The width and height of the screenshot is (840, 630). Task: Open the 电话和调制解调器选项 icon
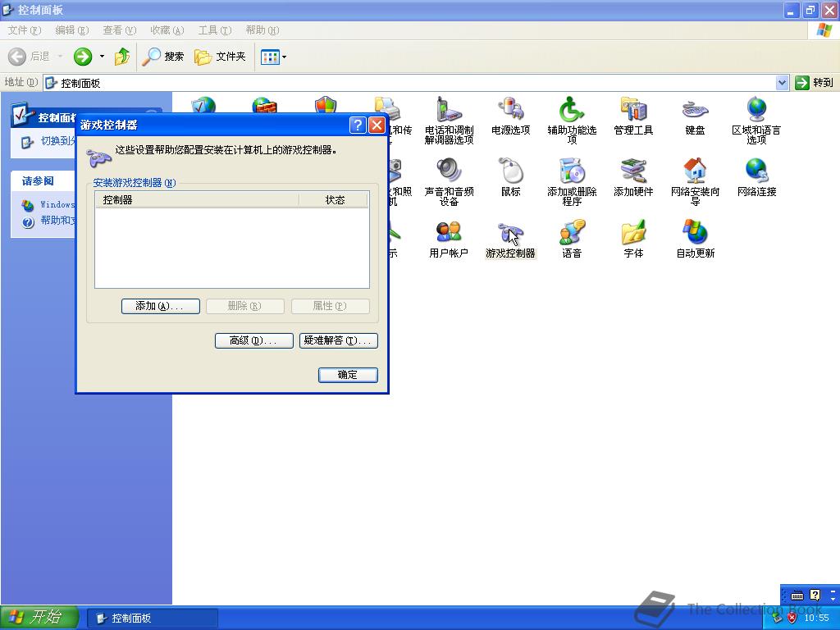(x=449, y=121)
